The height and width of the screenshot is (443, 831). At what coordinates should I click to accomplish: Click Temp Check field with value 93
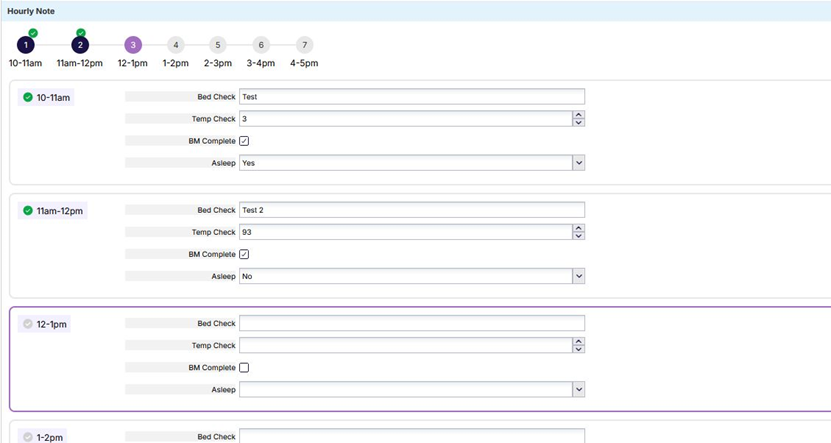[405, 232]
